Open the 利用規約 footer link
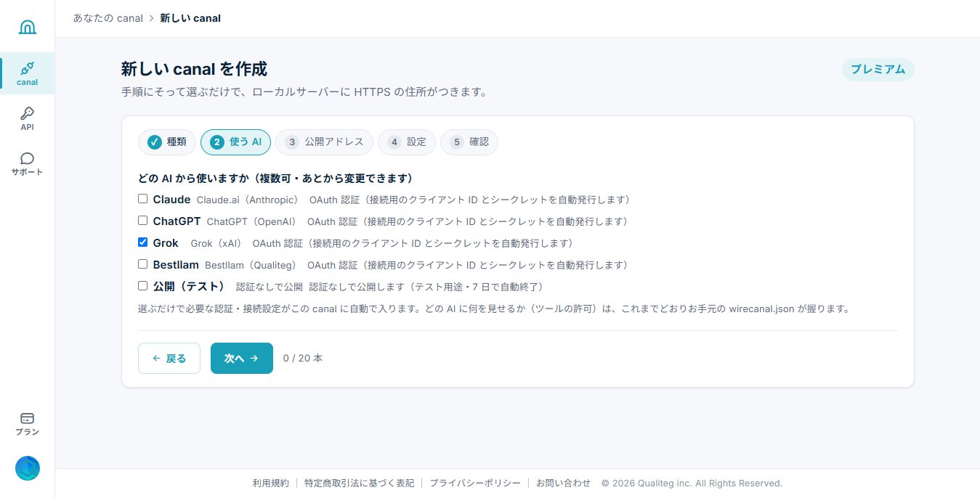The width and height of the screenshot is (980, 498). 271,483
